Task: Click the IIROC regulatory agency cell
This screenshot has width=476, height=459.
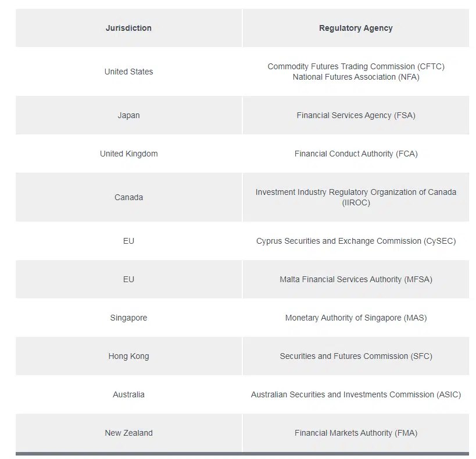Action: click(x=356, y=197)
